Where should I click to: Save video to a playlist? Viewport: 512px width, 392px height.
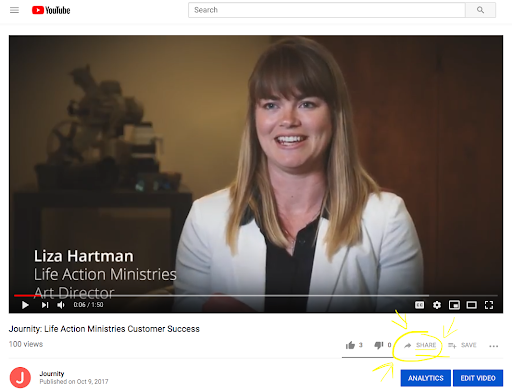point(462,345)
